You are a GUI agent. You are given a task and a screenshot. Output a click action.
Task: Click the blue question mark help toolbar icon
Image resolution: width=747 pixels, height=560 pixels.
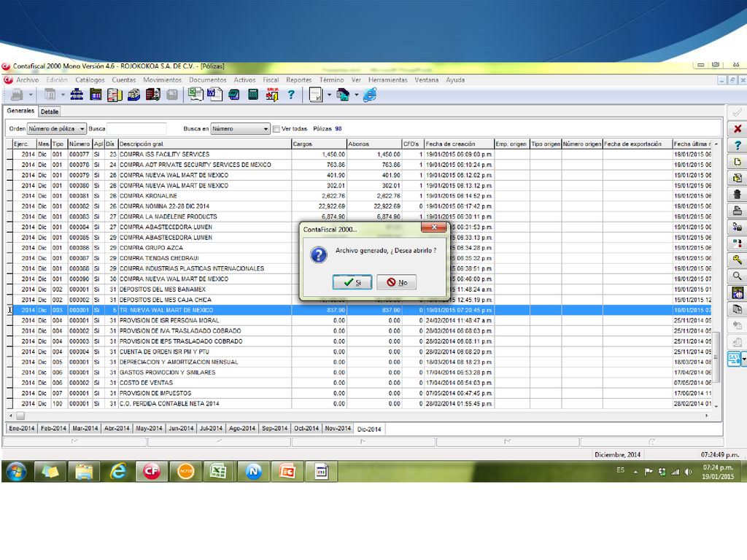coord(291,95)
